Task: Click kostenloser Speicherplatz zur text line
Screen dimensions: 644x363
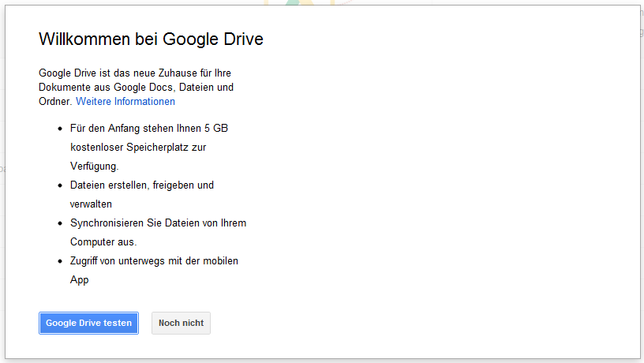Action: pos(138,147)
